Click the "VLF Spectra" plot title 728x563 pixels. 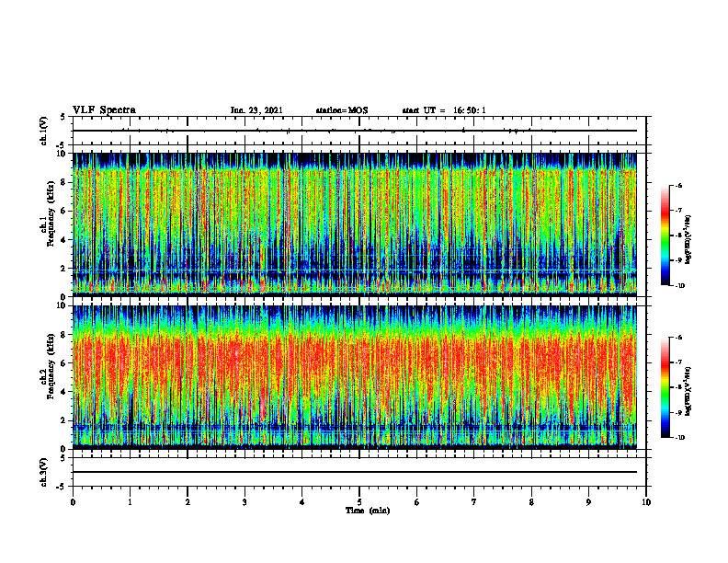point(104,109)
